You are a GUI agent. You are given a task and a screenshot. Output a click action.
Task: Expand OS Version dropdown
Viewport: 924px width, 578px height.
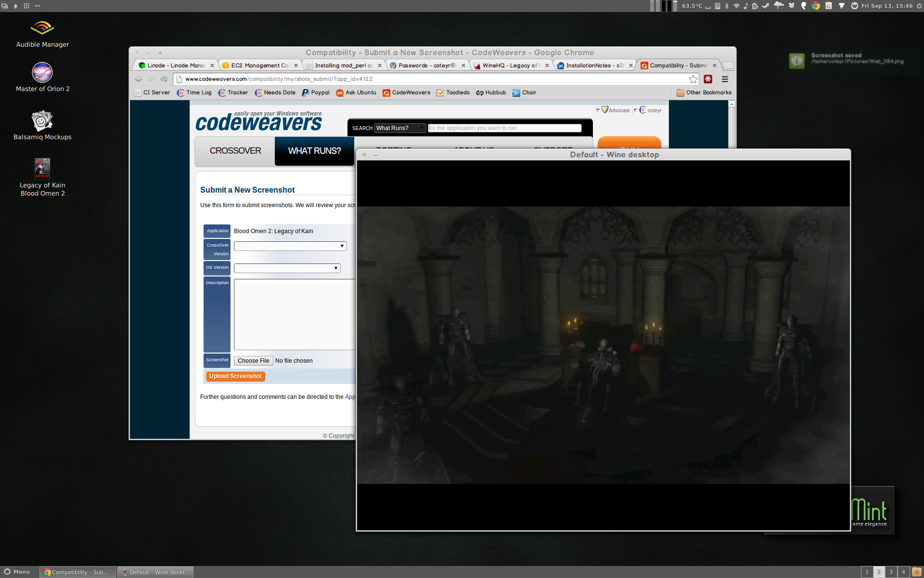[x=287, y=268]
